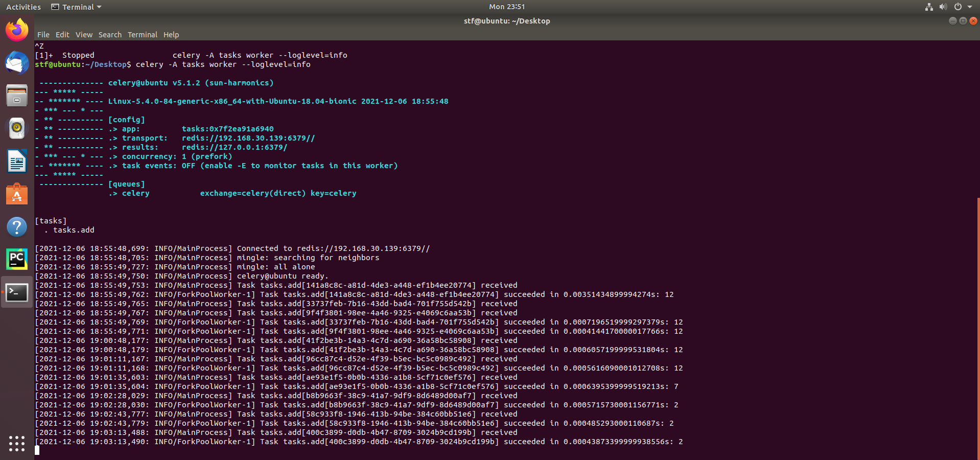This screenshot has width=980, height=460.
Task: Open the volume indicator icon
Action: click(943, 7)
